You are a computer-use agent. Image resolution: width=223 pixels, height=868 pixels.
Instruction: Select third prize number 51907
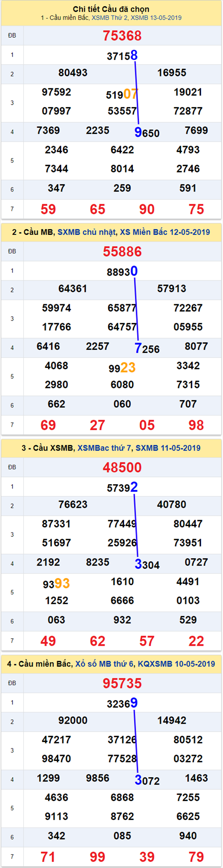click(122, 94)
